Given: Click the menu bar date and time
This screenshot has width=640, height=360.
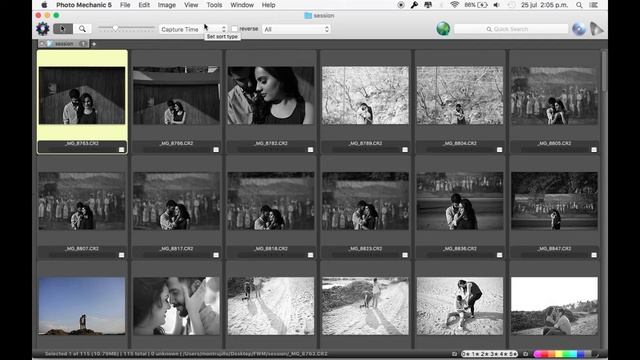Looking at the screenshot, I should 544,5.
